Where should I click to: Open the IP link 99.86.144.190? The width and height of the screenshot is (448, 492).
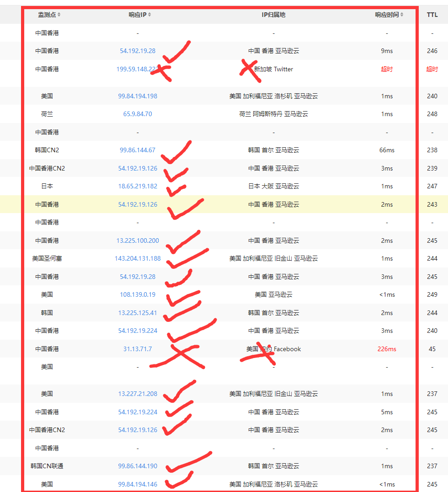point(138,466)
